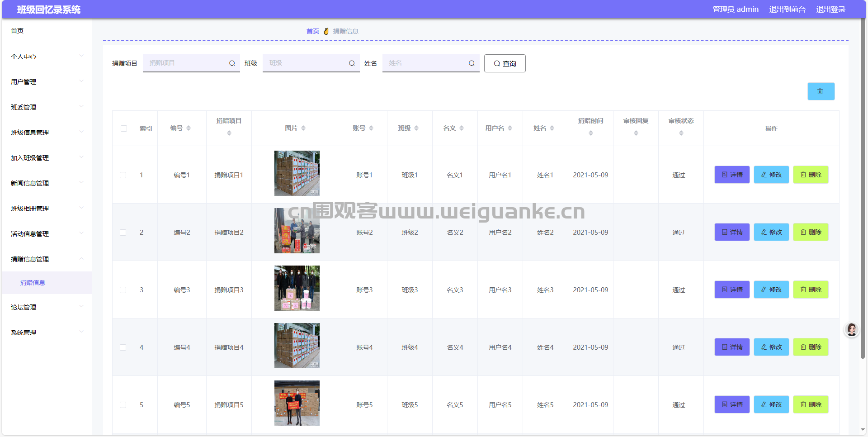Expand 班级相册管理 sidebar menu

(47, 209)
